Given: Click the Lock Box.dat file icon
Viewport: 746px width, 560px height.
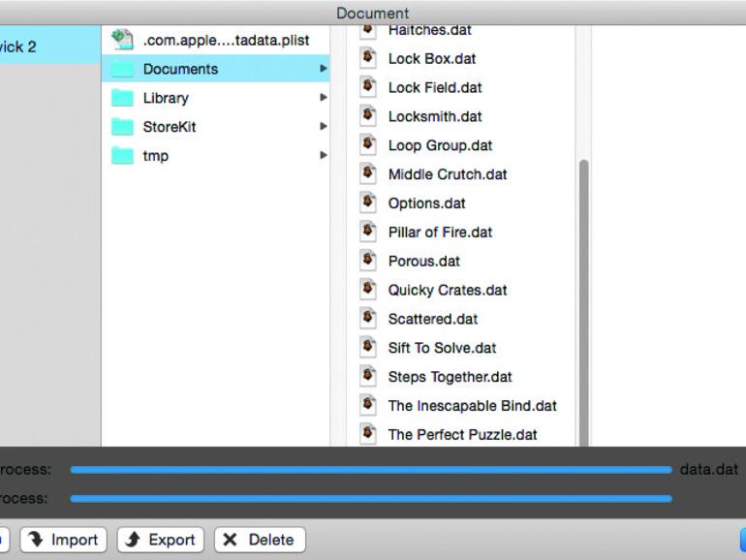Looking at the screenshot, I should (x=368, y=58).
